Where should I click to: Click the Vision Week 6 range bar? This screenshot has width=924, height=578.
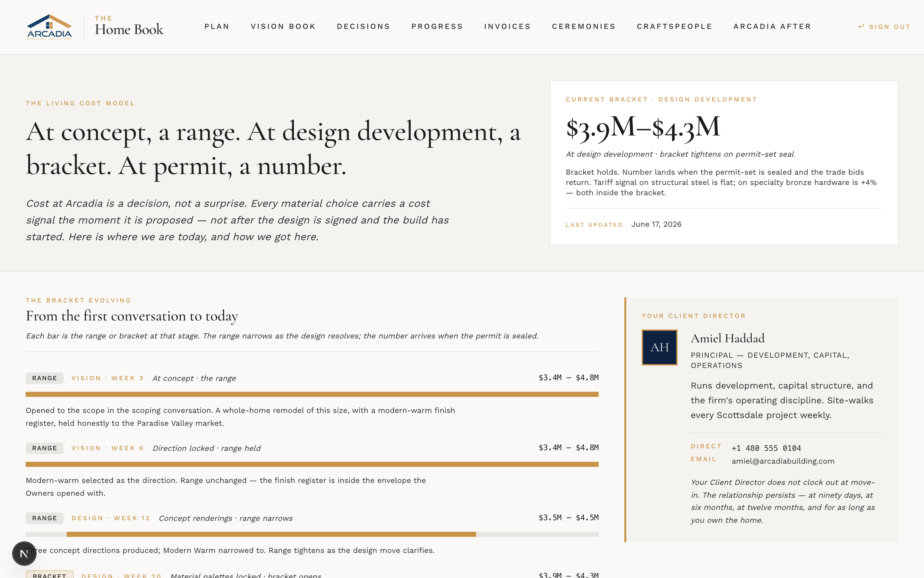click(x=312, y=464)
